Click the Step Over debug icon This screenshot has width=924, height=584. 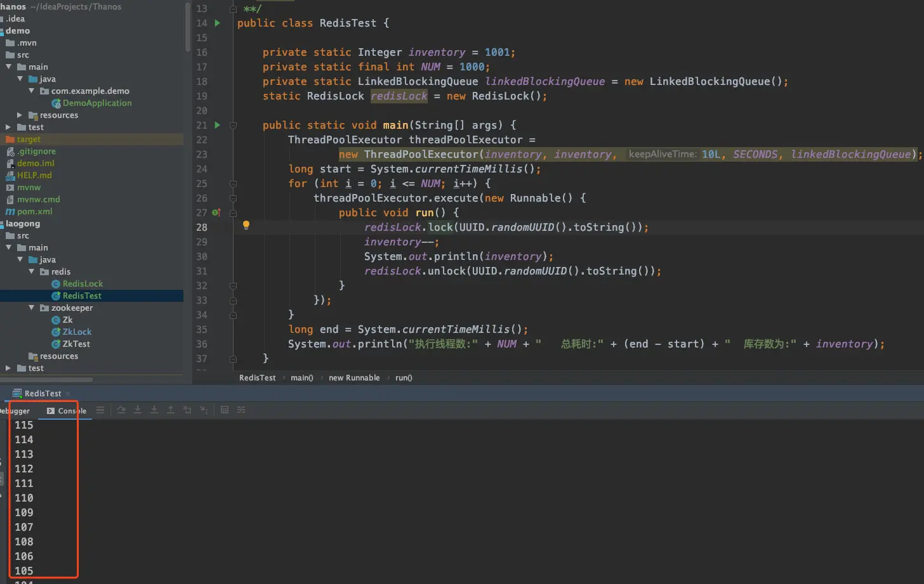click(x=121, y=410)
